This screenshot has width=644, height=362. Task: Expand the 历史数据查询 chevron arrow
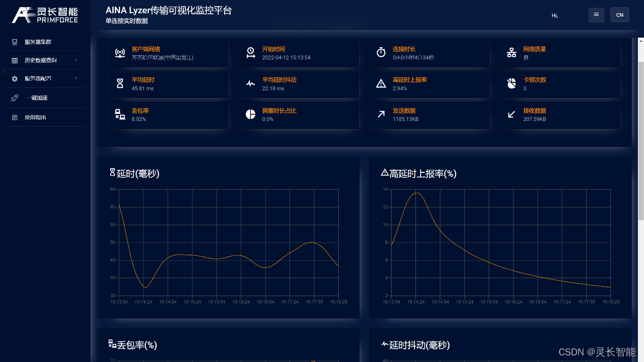tap(76, 61)
